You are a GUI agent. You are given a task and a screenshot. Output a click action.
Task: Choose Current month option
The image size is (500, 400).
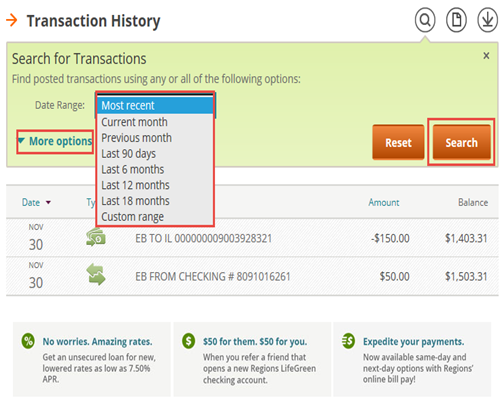point(155,122)
